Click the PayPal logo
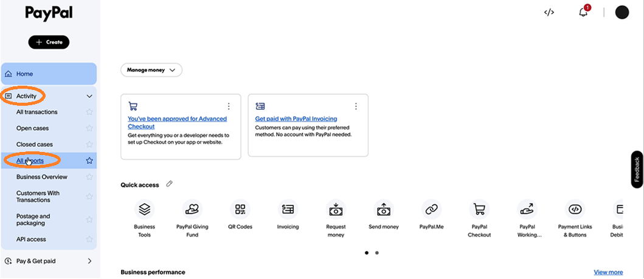 coord(49,13)
